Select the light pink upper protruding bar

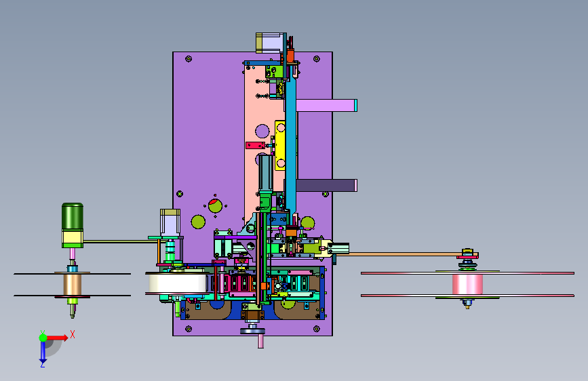pos(326,105)
